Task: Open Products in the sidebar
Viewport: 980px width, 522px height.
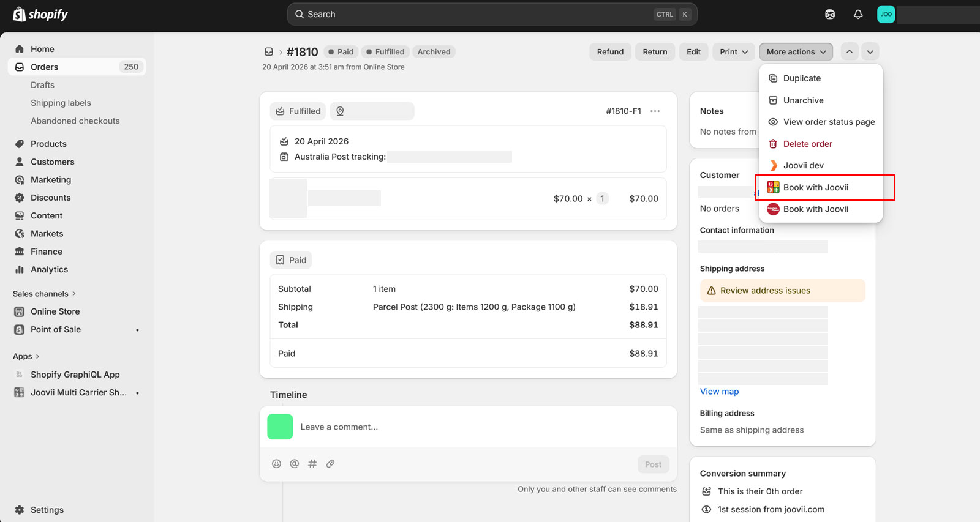Action: click(77, 144)
